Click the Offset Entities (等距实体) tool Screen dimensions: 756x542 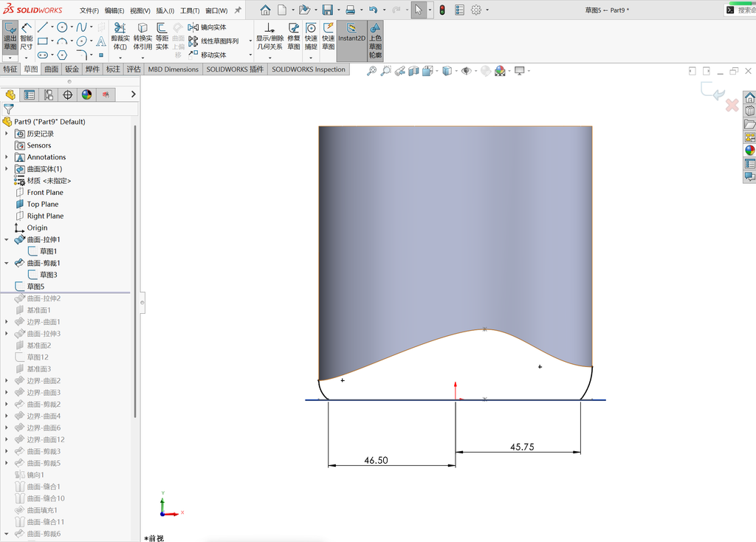[162, 37]
